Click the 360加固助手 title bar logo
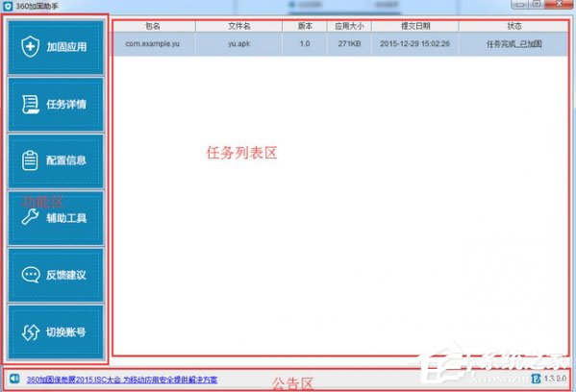Image resolution: width=576 pixels, height=392 pixels. click(x=8, y=6)
